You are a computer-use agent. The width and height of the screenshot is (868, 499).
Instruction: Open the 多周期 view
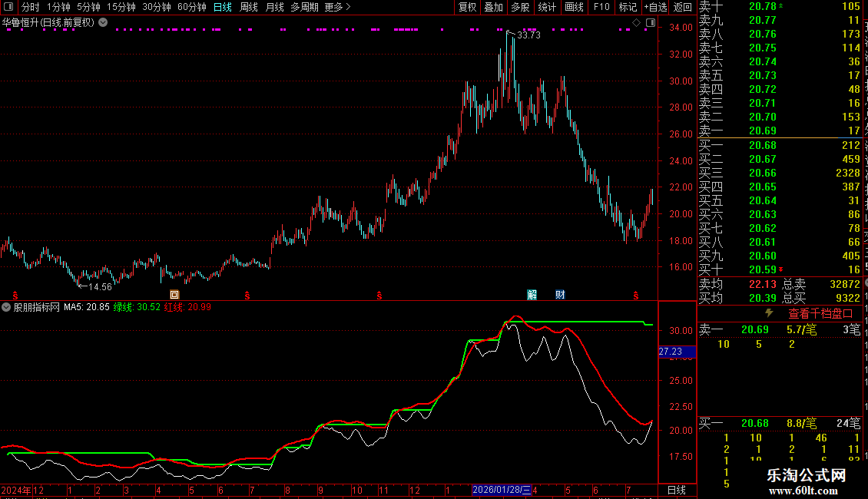point(304,7)
